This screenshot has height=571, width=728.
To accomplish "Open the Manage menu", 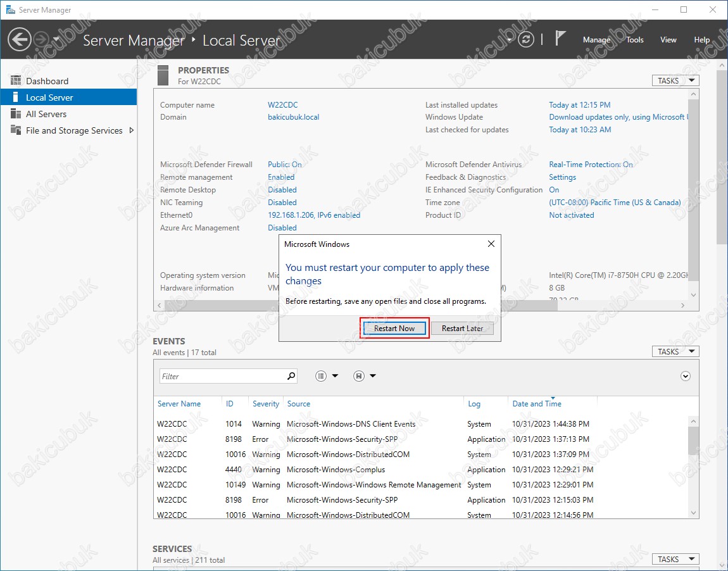I will click(x=596, y=40).
